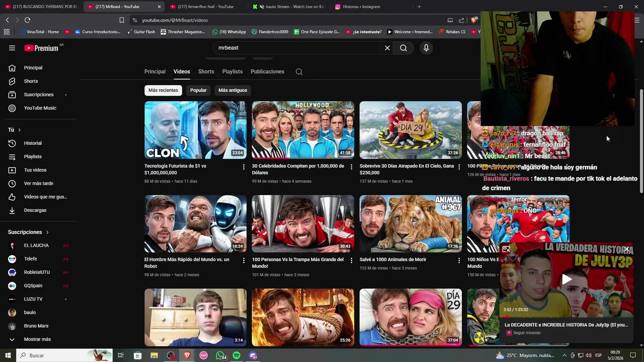Image resolution: width=644 pixels, height=362 pixels.
Task: Open Guitar Flash bookmark
Action: 140,32
